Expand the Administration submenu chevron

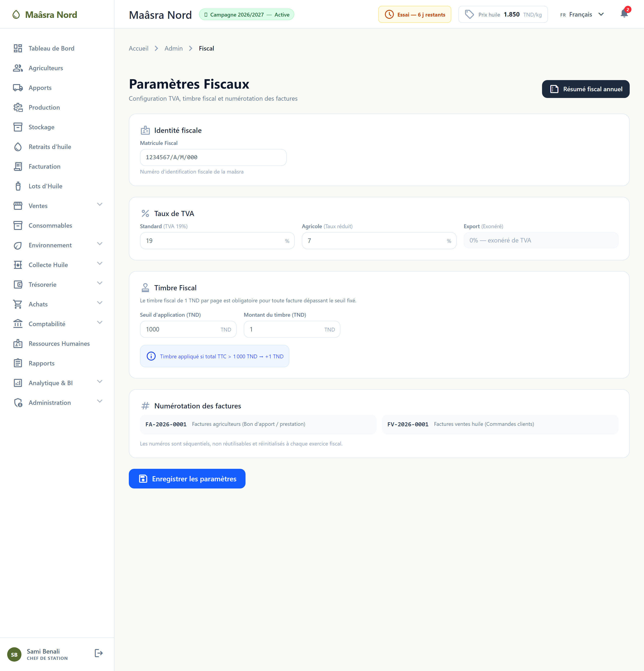pos(100,401)
